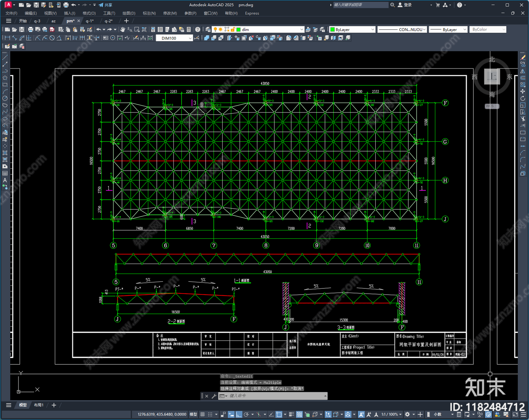
Task: Click the Diameter dimension tool
Action: coord(52,38)
